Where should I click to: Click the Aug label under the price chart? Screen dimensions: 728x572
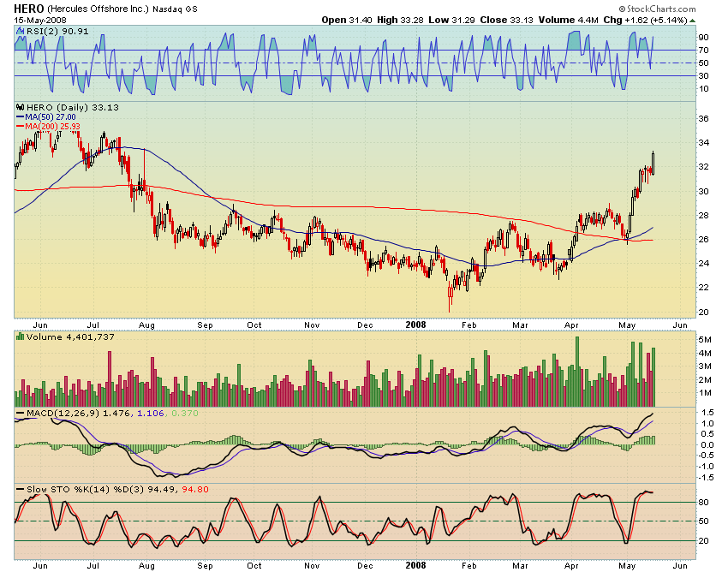coord(146,325)
